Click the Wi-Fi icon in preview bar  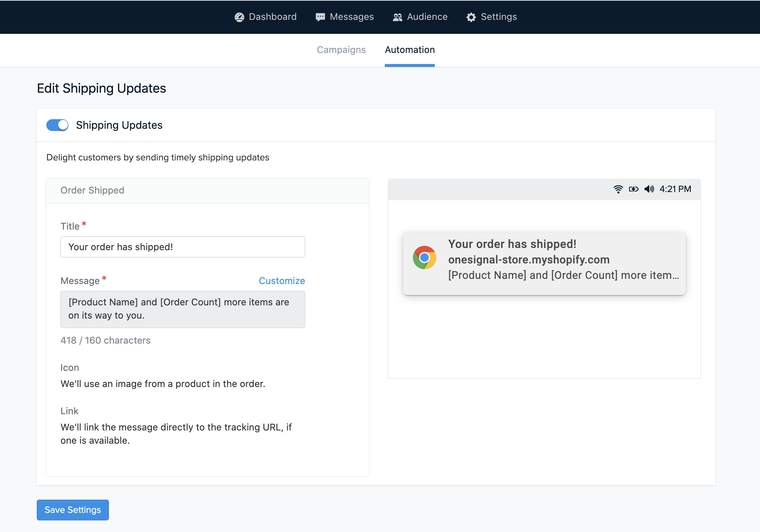click(x=618, y=189)
